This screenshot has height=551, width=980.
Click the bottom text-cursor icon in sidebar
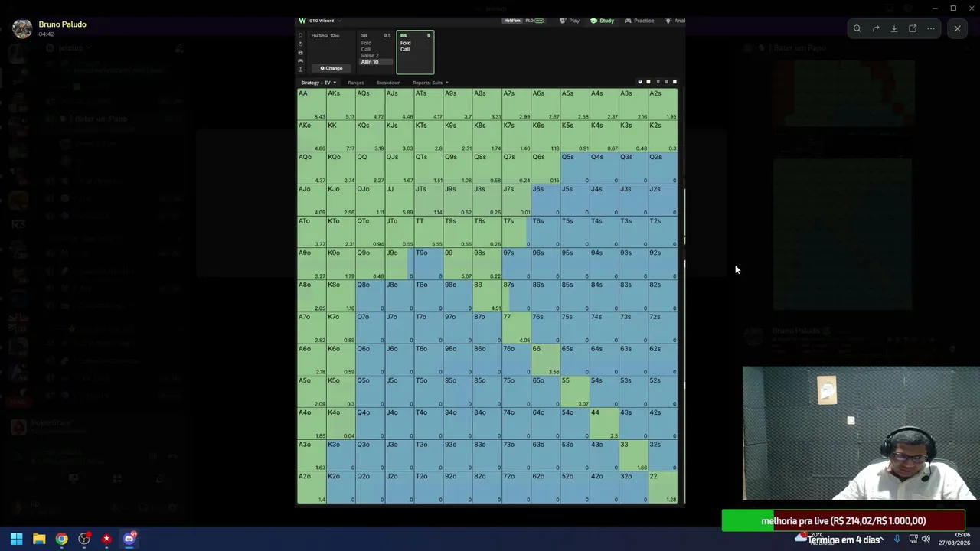pos(300,70)
